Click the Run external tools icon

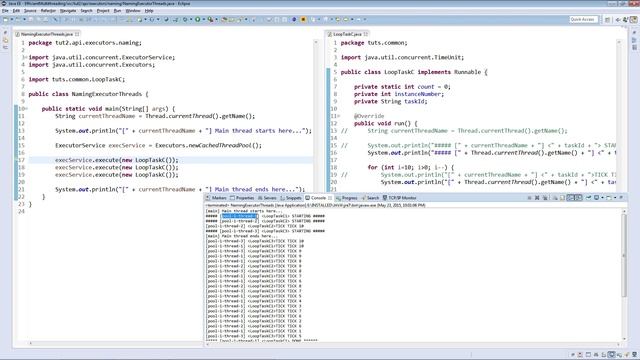[x=211, y=19]
